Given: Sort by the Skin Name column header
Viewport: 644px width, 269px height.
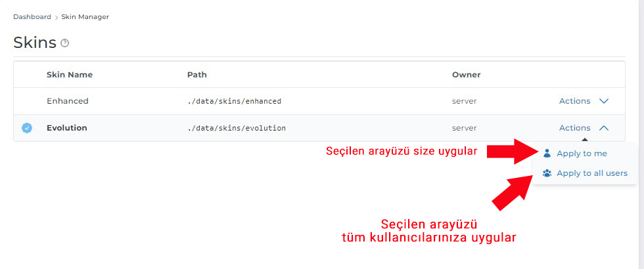Looking at the screenshot, I should pyautogui.click(x=70, y=75).
